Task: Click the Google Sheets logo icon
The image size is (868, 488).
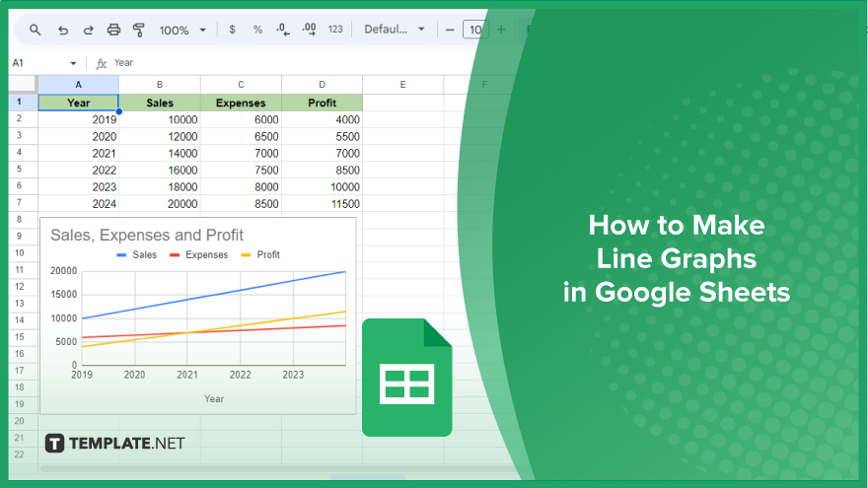Action: [x=406, y=378]
